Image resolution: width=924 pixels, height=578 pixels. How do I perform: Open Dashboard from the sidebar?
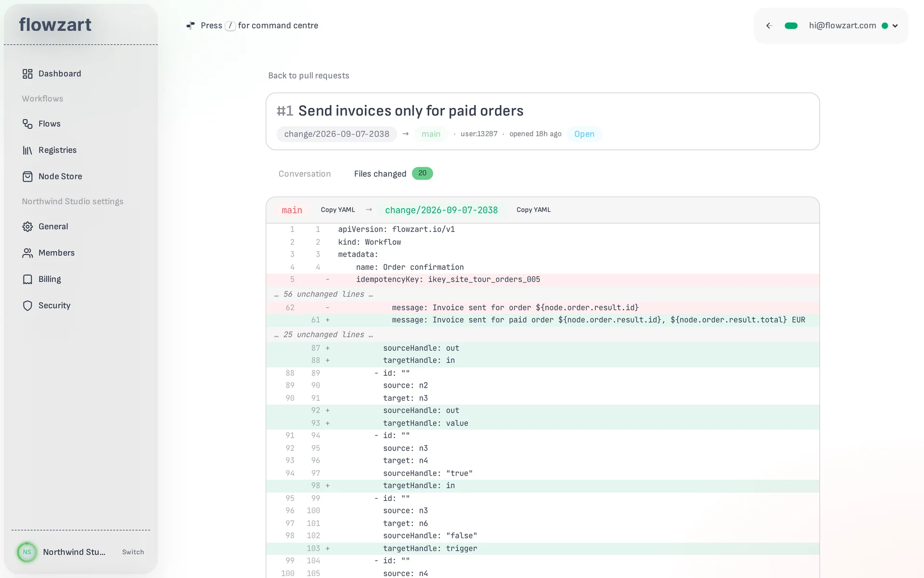coord(60,74)
